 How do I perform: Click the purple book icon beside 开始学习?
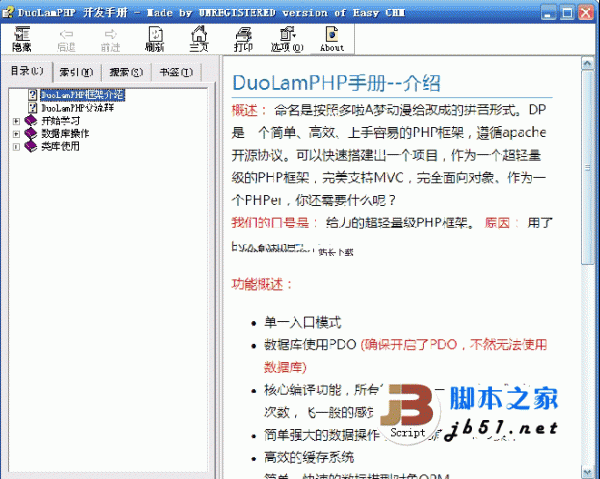[31, 121]
